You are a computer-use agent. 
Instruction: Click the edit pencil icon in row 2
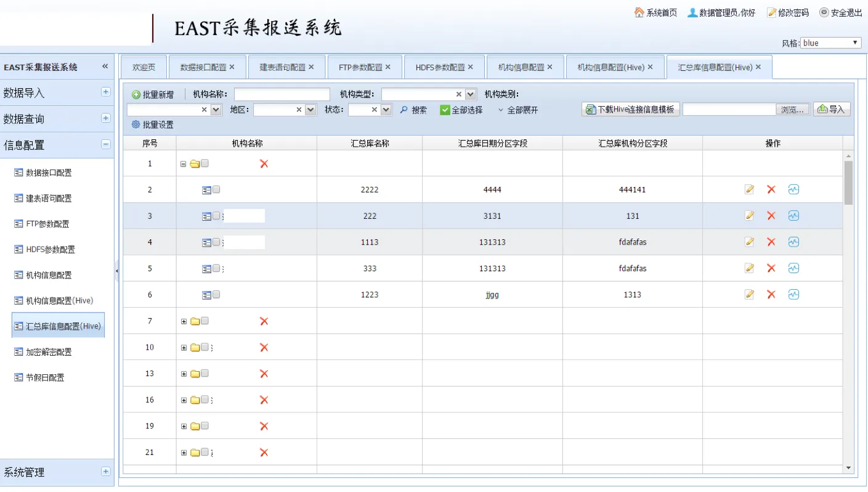(x=749, y=189)
